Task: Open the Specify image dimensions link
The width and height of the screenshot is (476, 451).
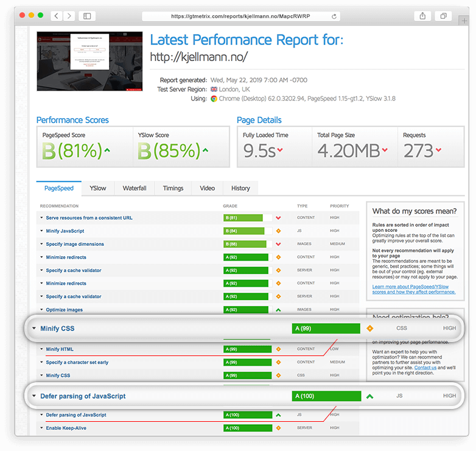Action: pos(75,244)
